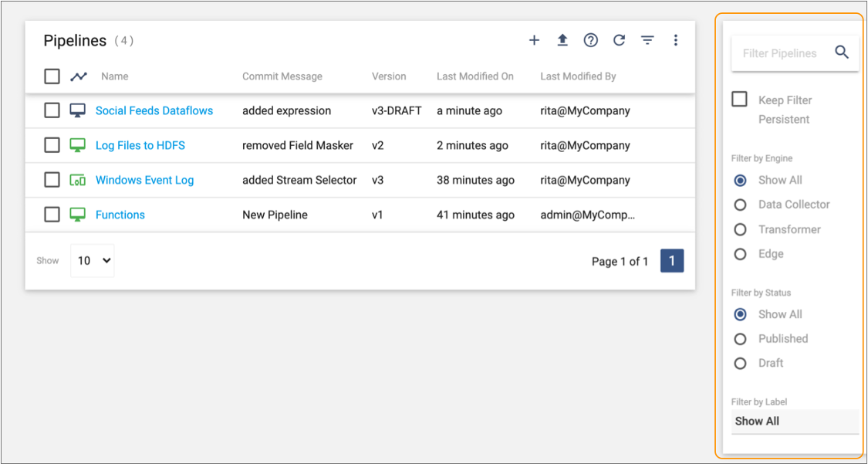Open the Filter by Label Show All dropdown
868x464 pixels.
pyautogui.click(x=795, y=422)
